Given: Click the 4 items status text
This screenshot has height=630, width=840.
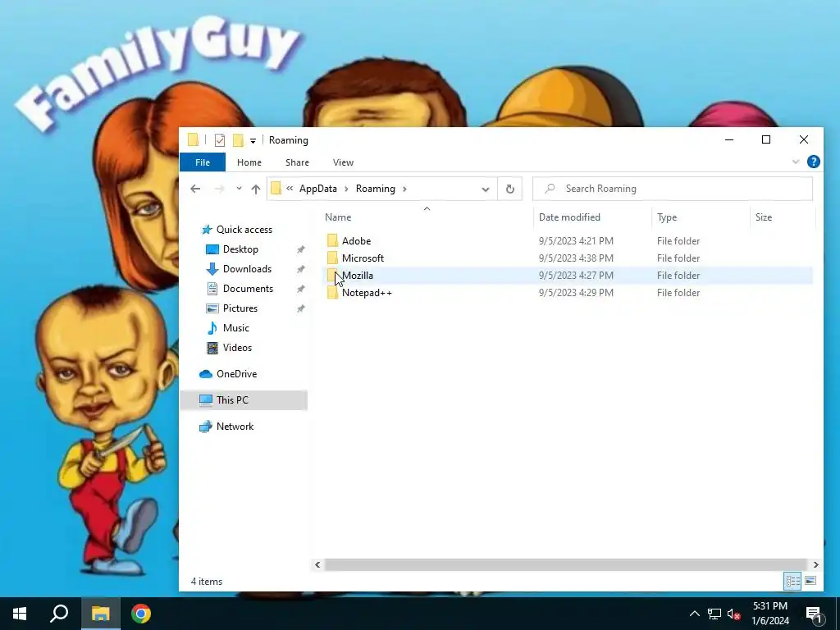Looking at the screenshot, I should (x=207, y=582).
